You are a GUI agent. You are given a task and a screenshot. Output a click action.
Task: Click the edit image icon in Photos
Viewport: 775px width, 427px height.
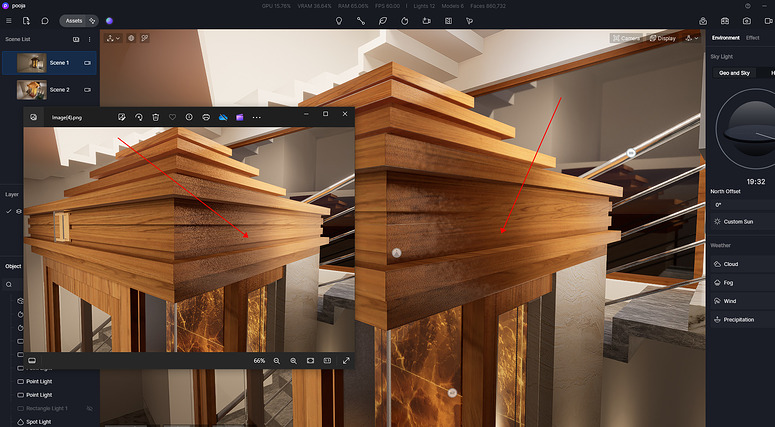pos(122,117)
